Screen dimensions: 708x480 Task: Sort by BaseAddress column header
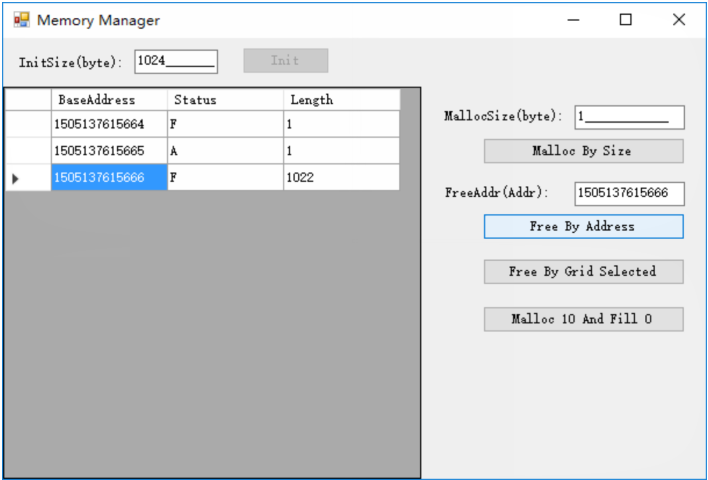coord(109,100)
